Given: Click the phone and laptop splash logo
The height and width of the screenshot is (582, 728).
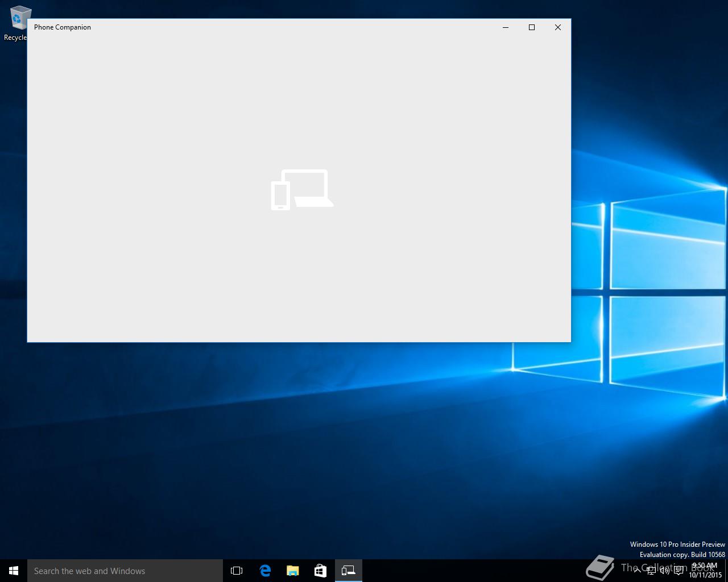Looking at the screenshot, I should [x=302, y=190].
